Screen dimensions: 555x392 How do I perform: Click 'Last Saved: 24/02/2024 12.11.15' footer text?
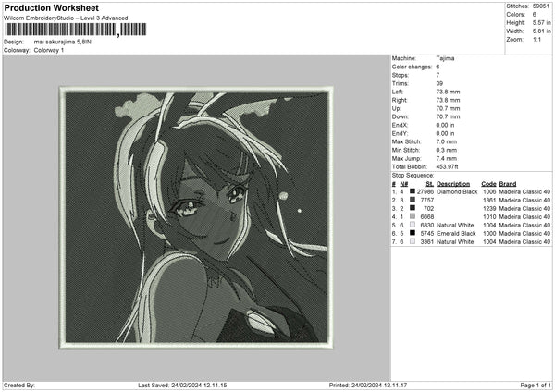point(182,385)
